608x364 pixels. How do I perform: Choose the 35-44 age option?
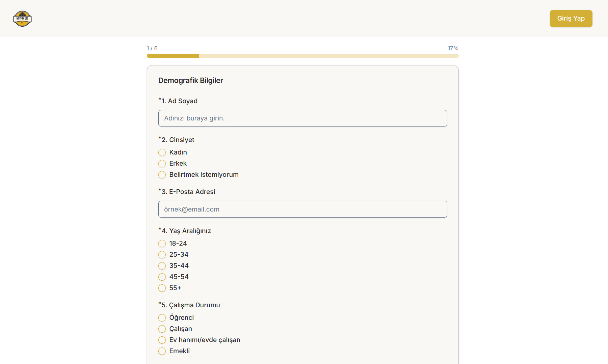pyautogui.click(x=162, y=266)
